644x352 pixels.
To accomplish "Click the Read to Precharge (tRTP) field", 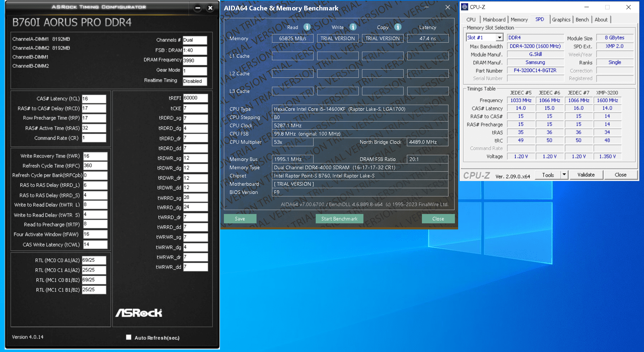I will pos(95,224).
